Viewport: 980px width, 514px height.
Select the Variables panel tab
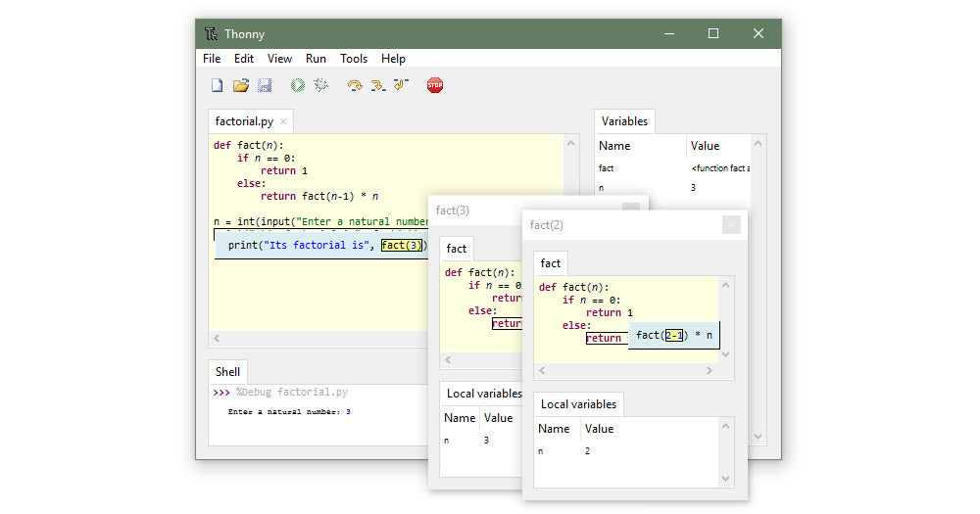coord(624,121)
